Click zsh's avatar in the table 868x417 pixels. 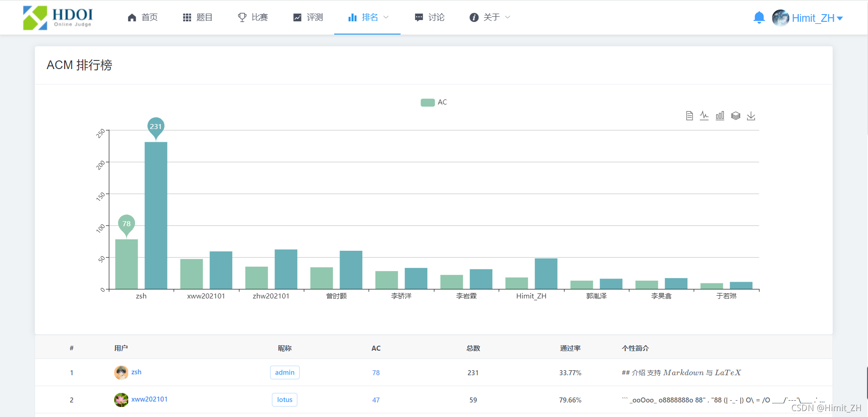point(121,373)
